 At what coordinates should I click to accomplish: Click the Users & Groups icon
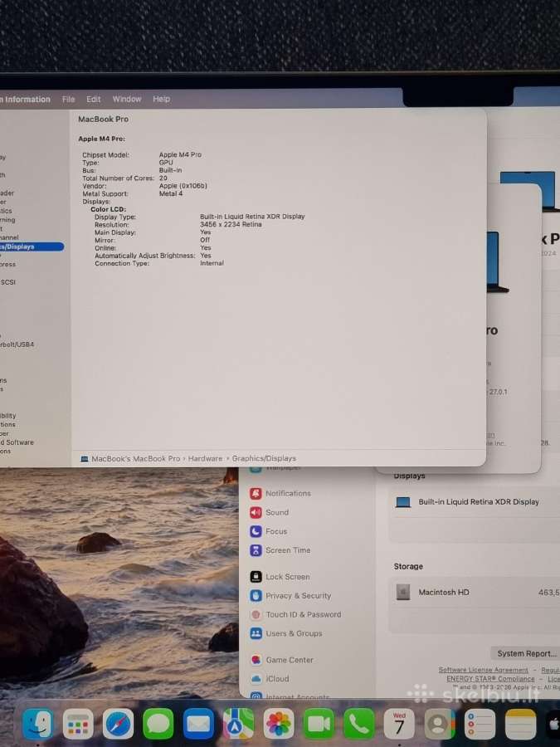[256, 633]
